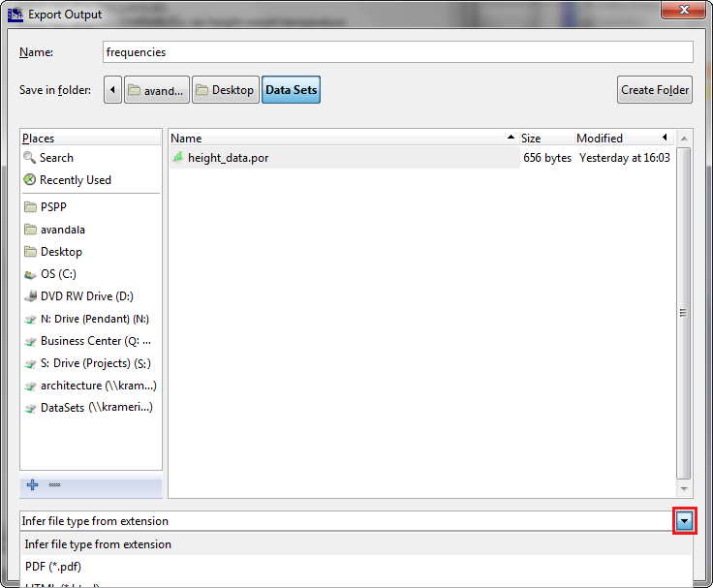713x588 pixels.
Task: Click the file list vertical scrollbar thumb
Action: point(683,313)
